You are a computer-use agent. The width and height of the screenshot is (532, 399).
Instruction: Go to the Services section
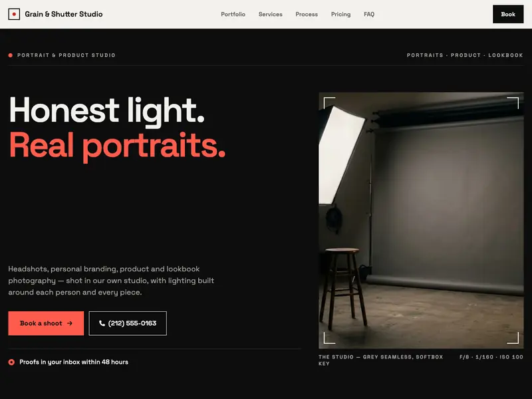coord(271,14)
